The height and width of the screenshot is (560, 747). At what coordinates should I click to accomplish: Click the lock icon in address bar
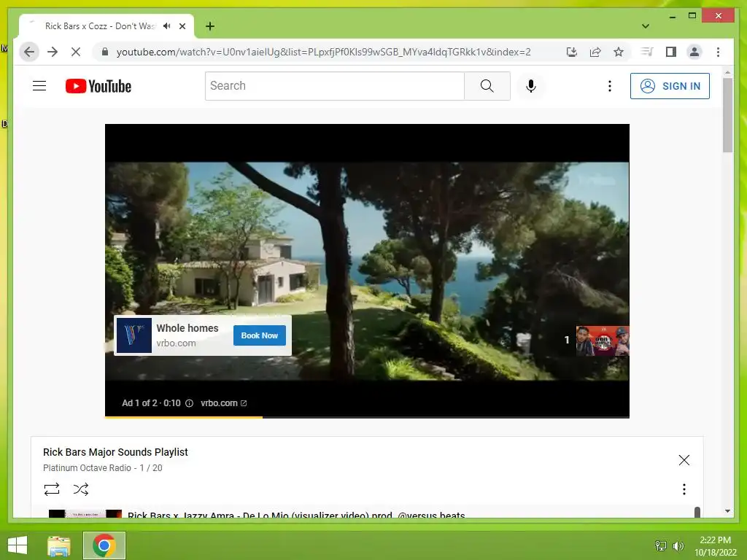click(x=105, y=52)
